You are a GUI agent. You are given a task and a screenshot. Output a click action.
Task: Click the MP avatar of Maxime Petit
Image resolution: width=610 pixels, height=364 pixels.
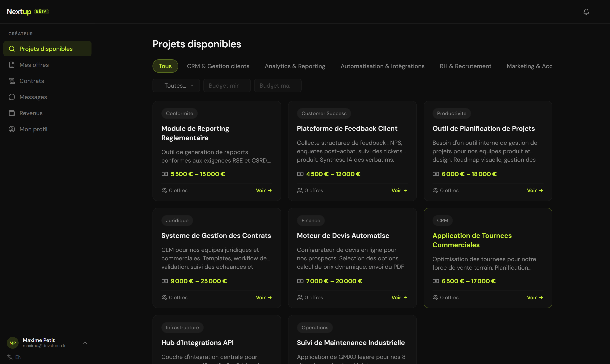12,343
